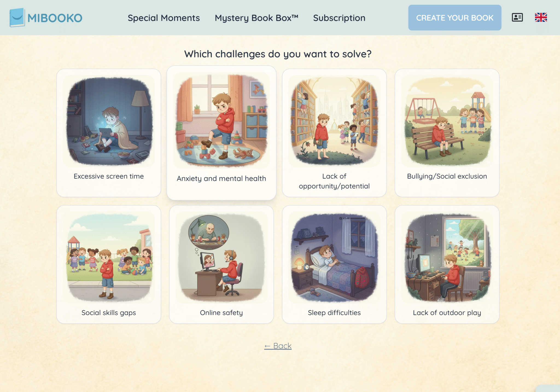
Task: Select the Excessive screen time illustration
Action: [109, 121]
